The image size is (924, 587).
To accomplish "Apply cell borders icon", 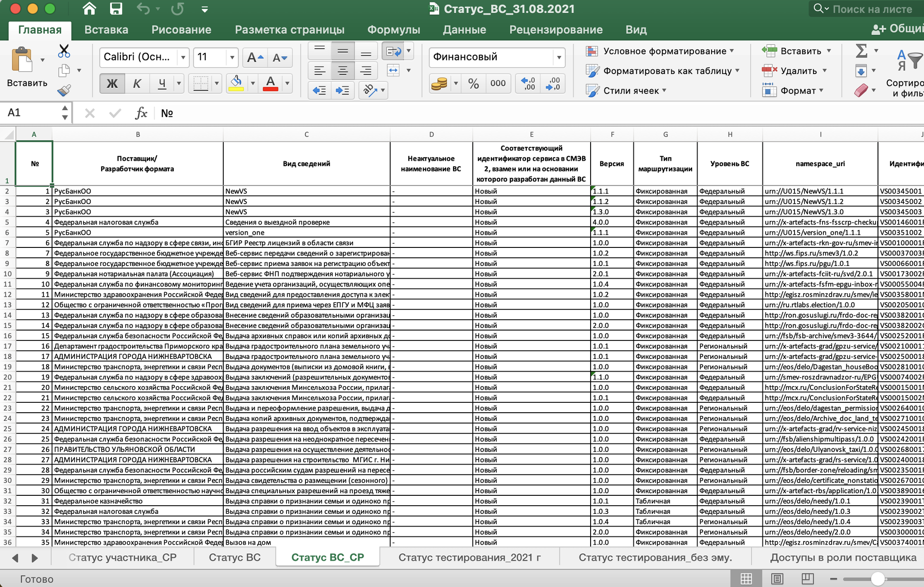I will point(200,84).
